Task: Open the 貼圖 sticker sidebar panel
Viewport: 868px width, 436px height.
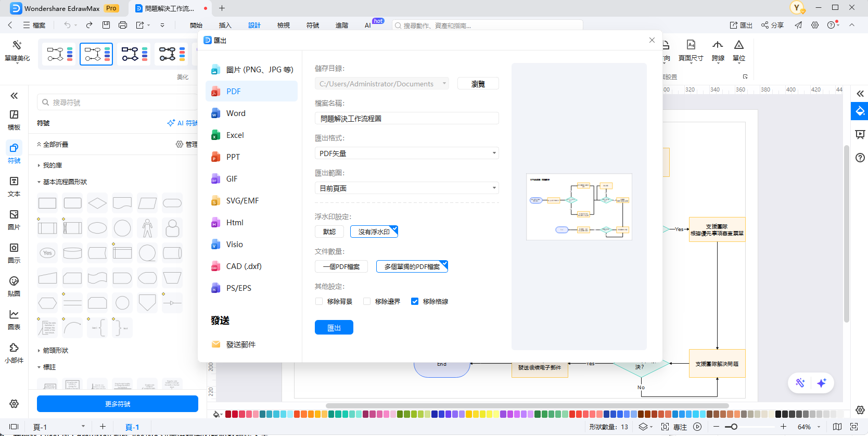Action: [x=14, y=286]
